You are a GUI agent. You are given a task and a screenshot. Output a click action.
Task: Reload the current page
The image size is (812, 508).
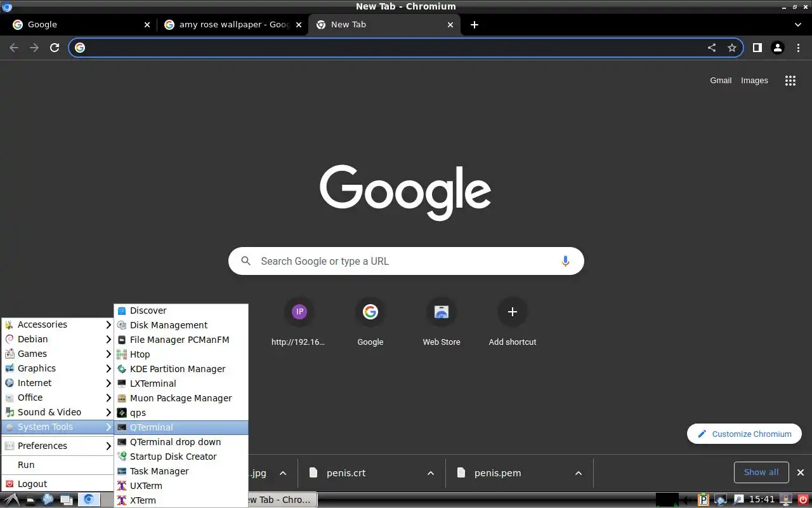[55, 48]
